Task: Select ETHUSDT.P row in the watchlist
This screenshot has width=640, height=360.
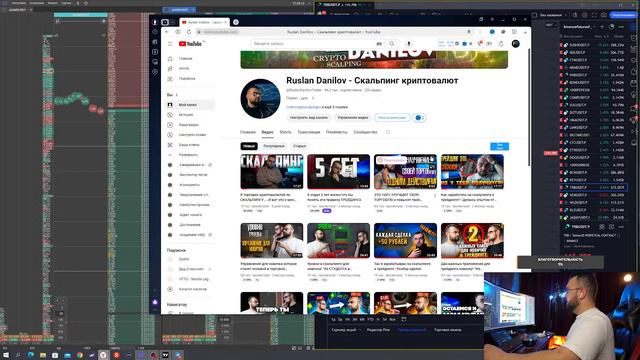Action: 594,150
